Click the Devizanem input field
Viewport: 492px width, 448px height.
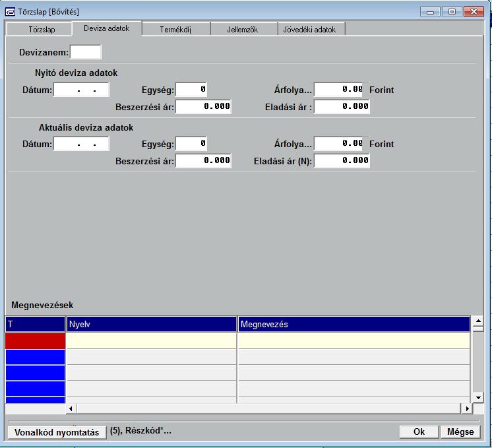coord(86,52)
